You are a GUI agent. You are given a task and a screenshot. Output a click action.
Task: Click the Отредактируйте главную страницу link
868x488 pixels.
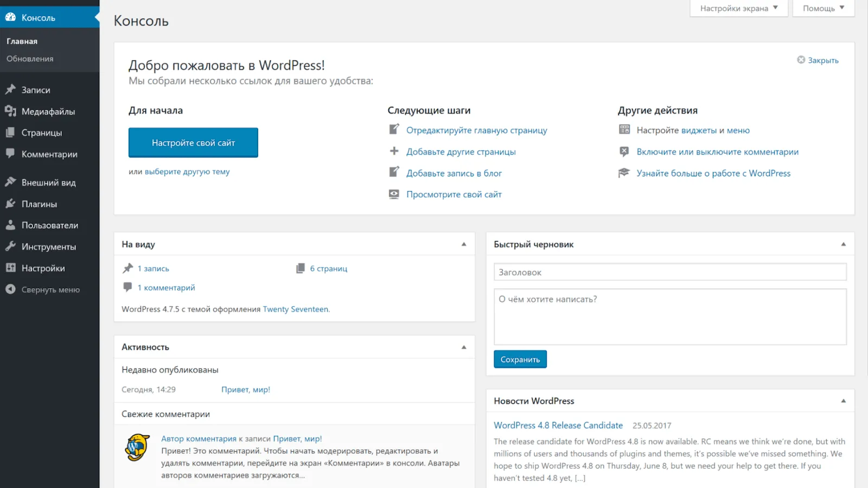[x=477, y=130]
